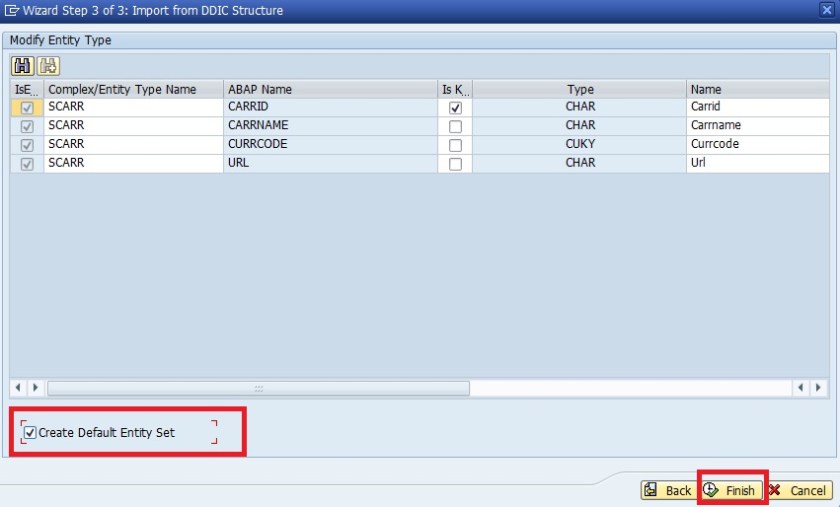Click the Is K column header

(455, 90)
